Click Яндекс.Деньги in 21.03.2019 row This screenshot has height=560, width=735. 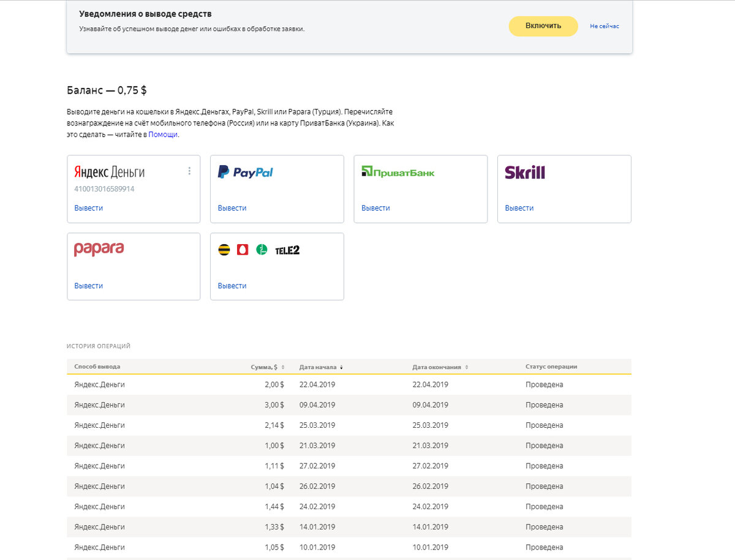click(x=99, y=446)
